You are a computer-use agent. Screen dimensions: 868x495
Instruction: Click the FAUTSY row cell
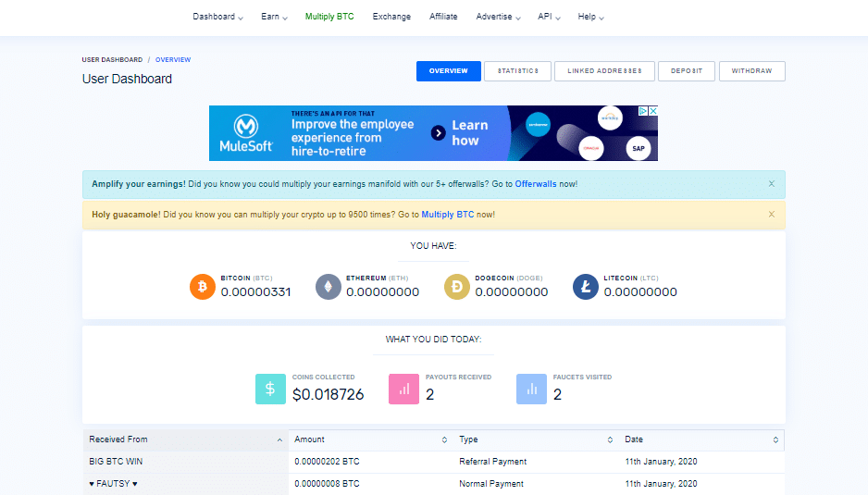tap(185, 483)
